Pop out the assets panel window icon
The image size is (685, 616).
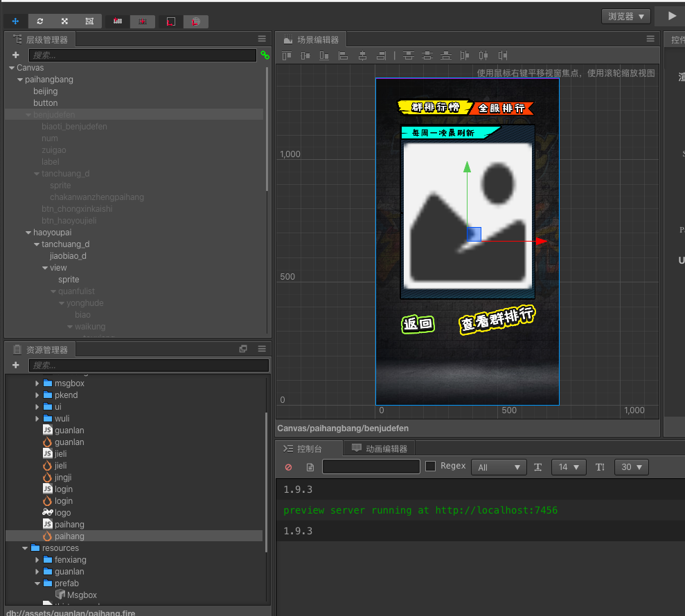tap(243, 349)
